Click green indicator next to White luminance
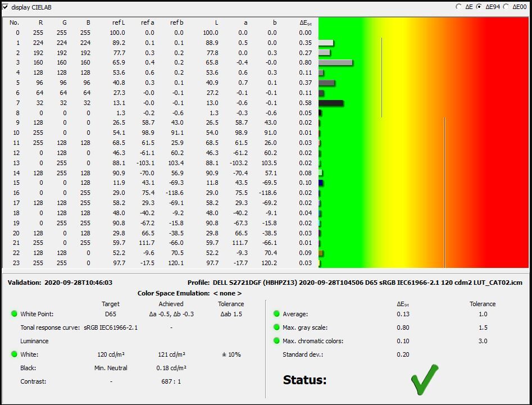The width and height of the screenshot is (532, 405). (x=14, y=354)
